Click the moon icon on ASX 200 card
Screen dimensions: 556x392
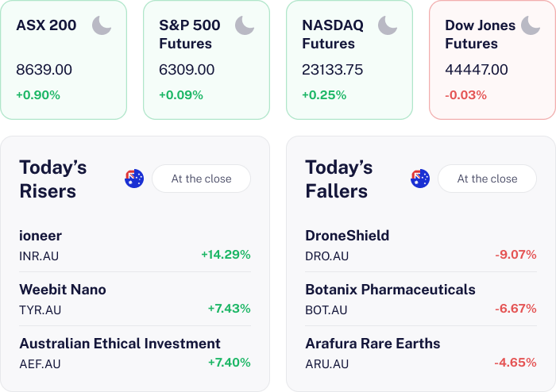[102, 25]
